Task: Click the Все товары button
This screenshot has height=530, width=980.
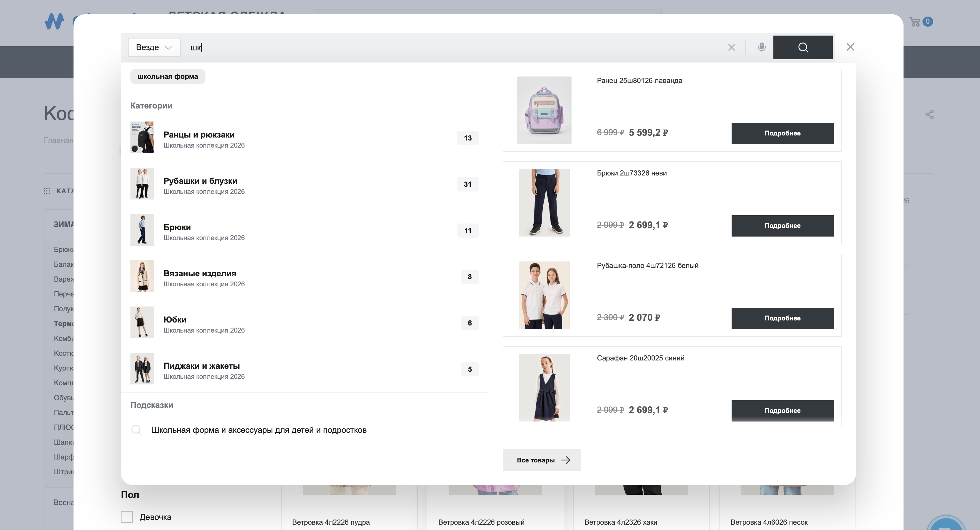Action: point(542,460)
